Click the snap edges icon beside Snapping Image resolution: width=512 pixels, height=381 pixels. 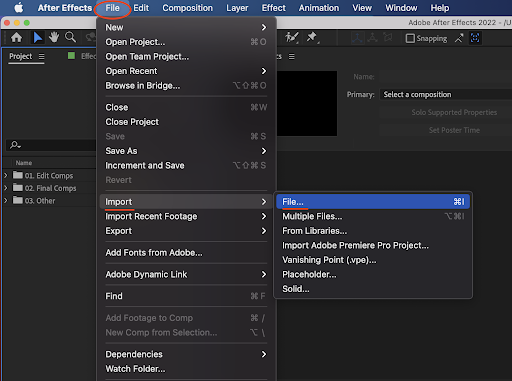(459, 38)
